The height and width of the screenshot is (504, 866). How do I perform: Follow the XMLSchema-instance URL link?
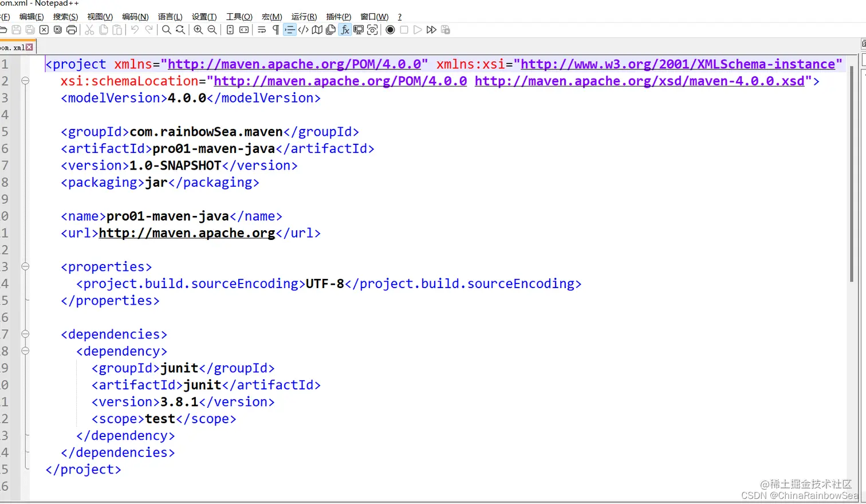coord(678,64)
